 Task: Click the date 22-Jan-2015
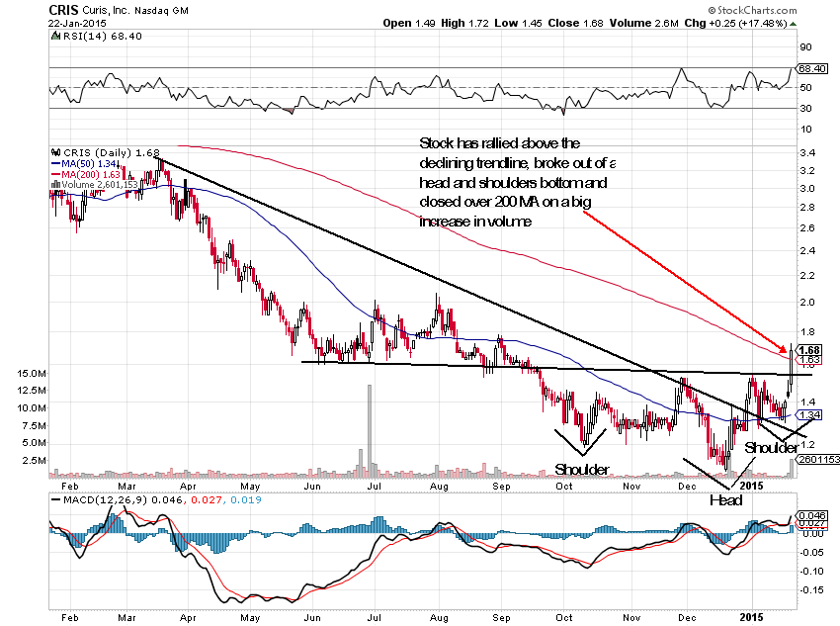tap(77, 24)
